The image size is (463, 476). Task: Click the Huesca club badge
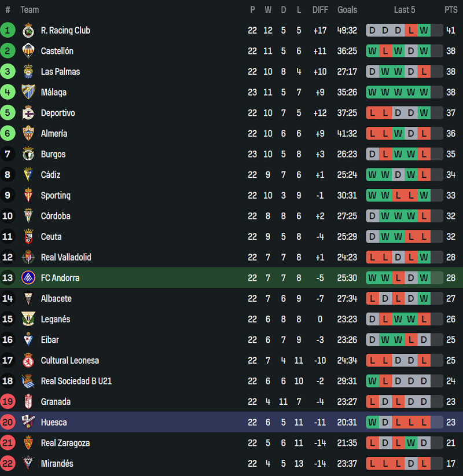(x=28, y=422)
